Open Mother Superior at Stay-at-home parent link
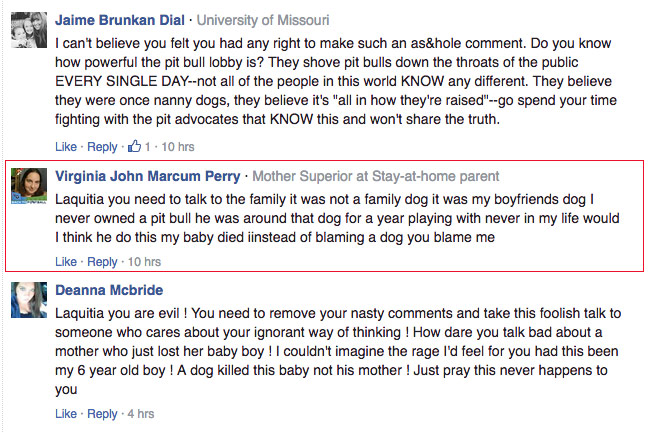662x432 pixels. 376,176
